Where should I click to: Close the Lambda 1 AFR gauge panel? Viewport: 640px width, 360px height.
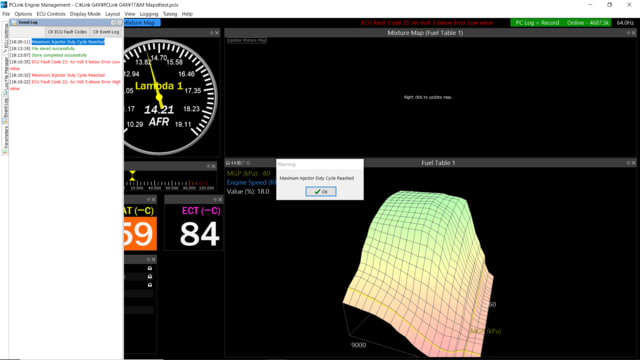pos(217,33)
